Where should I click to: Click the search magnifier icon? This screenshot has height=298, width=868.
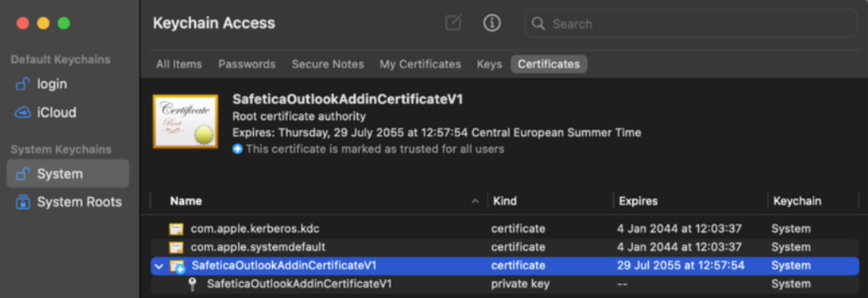tap(538, 24)
